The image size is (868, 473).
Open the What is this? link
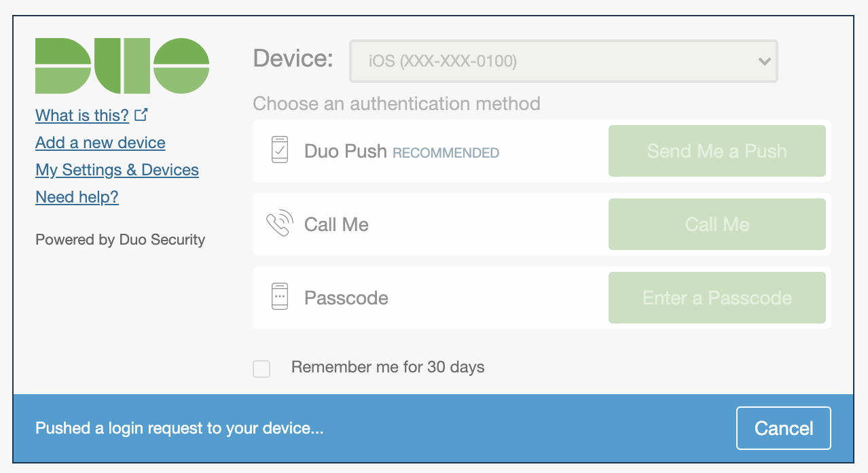(82, 116)
